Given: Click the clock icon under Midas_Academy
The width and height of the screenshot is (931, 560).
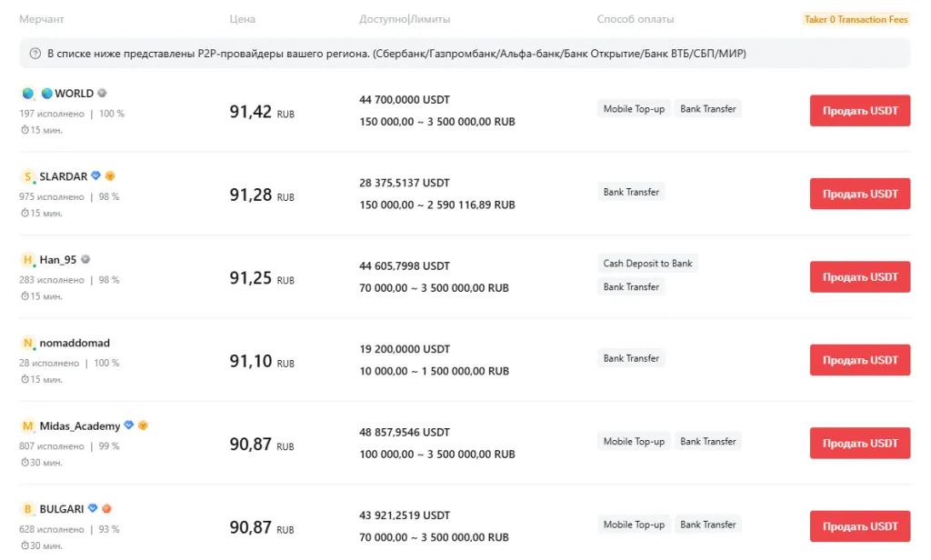Looking at the screenshot, I should (x=25, y=463).
